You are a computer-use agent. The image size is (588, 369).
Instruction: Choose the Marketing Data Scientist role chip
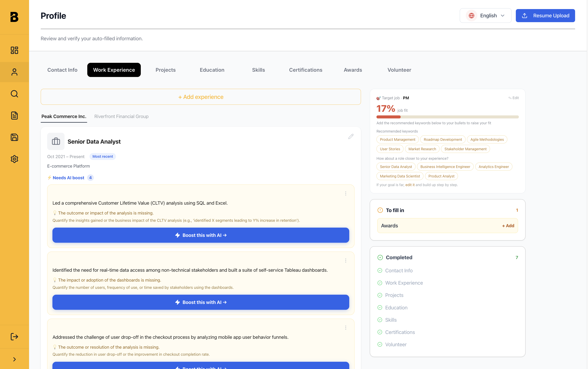click(400, 176)
